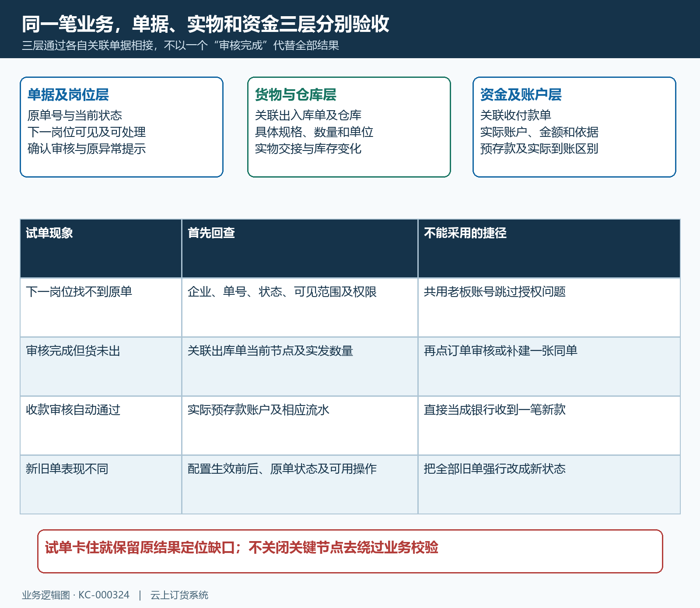Click the 首先回查 column header

coord(300,248)
